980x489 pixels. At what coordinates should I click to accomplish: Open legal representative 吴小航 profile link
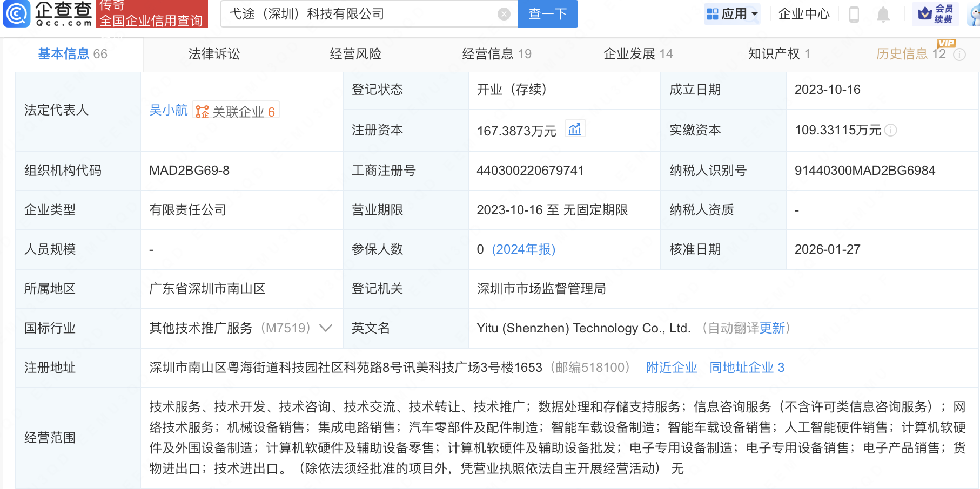click(168, 111)
